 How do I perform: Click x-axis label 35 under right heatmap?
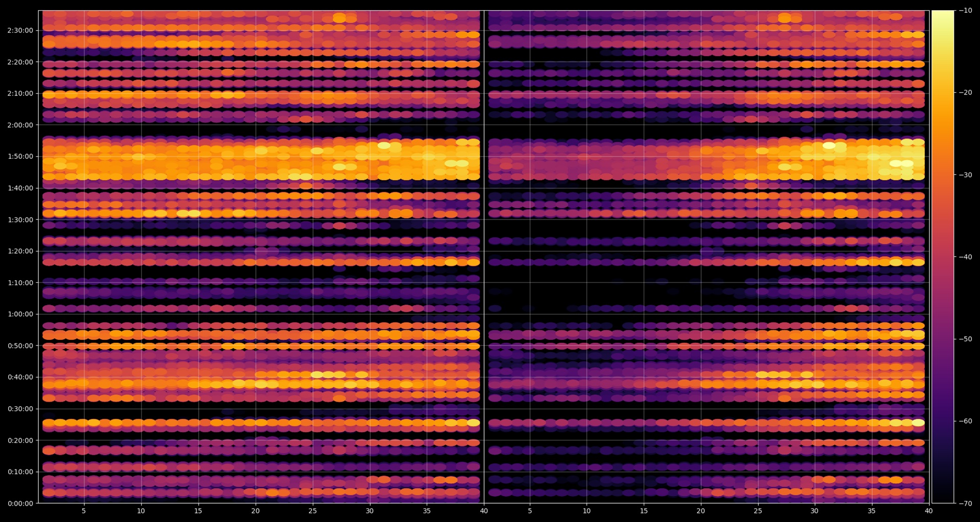tap(872, 511)
